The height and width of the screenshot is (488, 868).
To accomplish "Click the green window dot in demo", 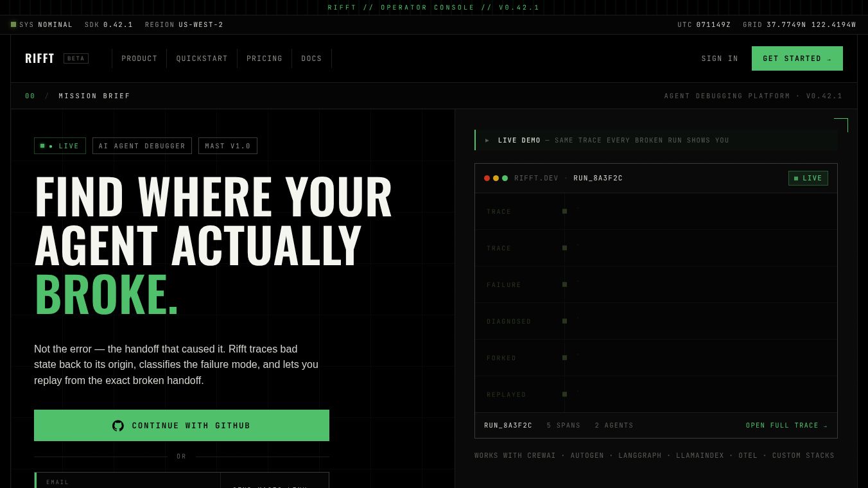I will click(x=505, y=178).
